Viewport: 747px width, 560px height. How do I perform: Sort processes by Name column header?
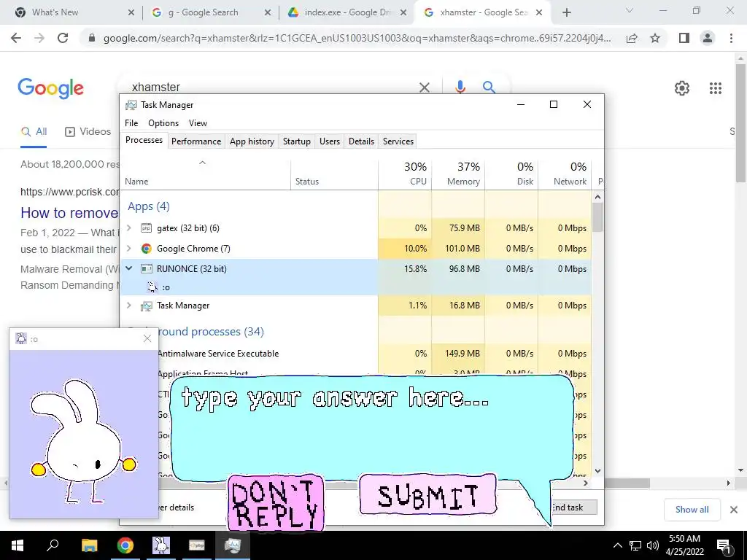click(205, 174)
